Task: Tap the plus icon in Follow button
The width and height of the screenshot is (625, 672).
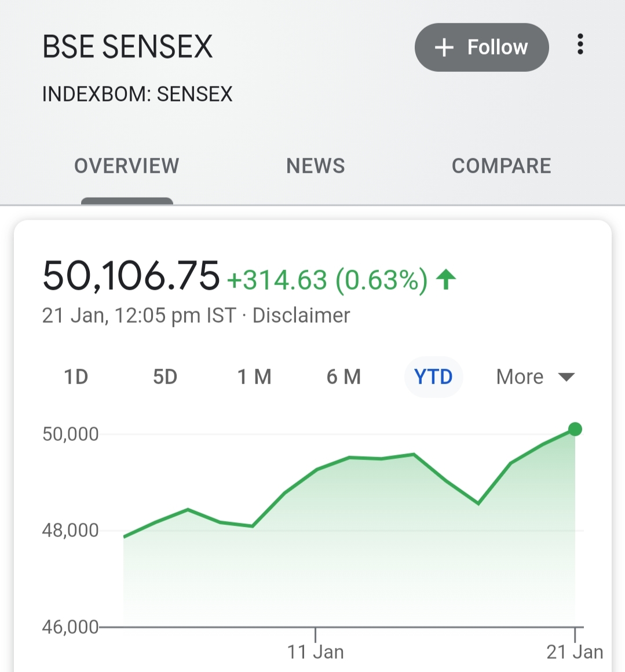Action: [444, 47]
